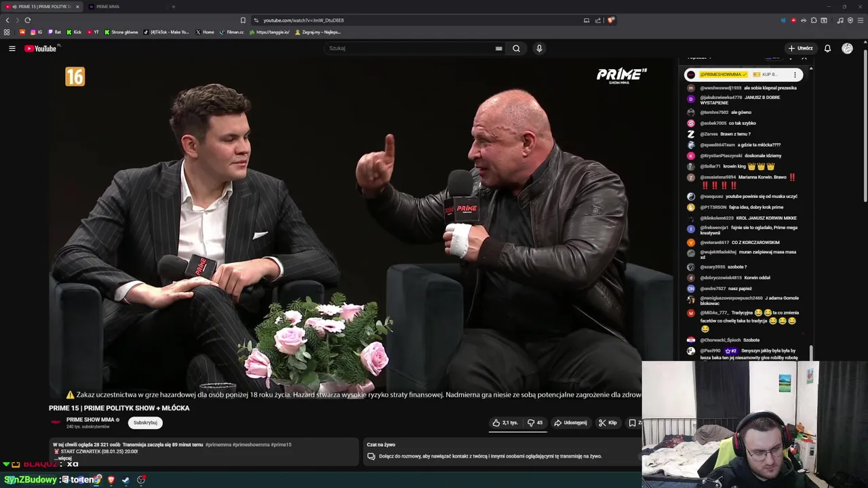868x488 pixels.
Task: Open pinned message three-dot menu
Action: pos(795,75)
